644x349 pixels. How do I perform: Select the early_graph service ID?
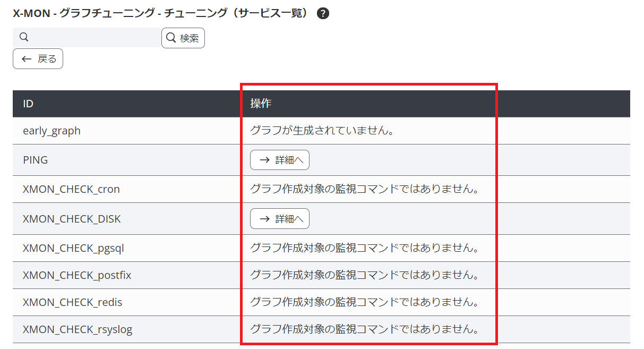(51, 131)
